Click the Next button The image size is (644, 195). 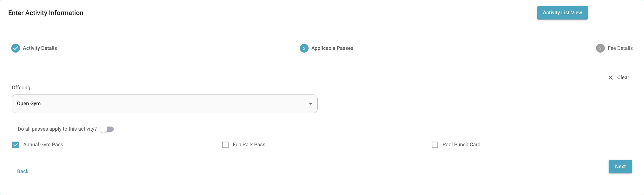pos(620,167)
